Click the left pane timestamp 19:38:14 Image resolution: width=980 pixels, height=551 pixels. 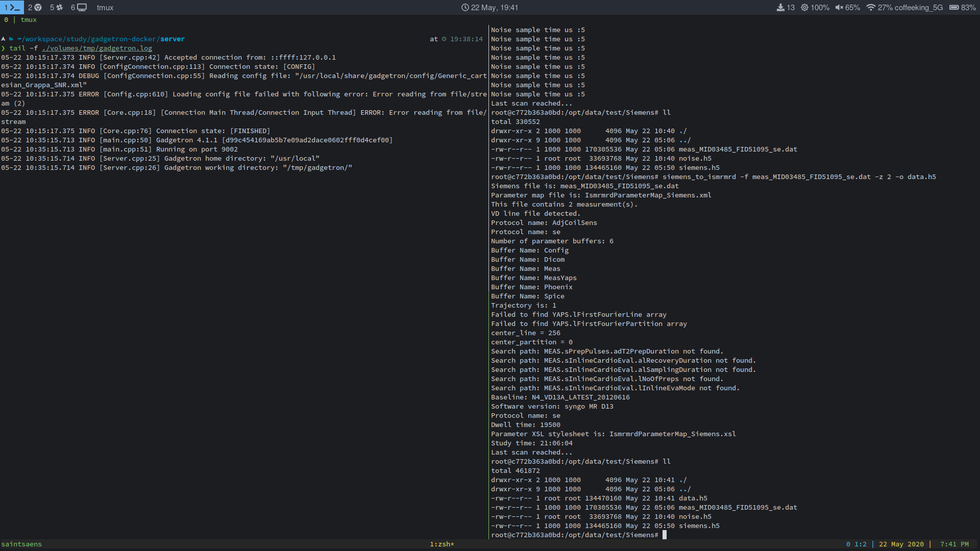click(466, 39)
